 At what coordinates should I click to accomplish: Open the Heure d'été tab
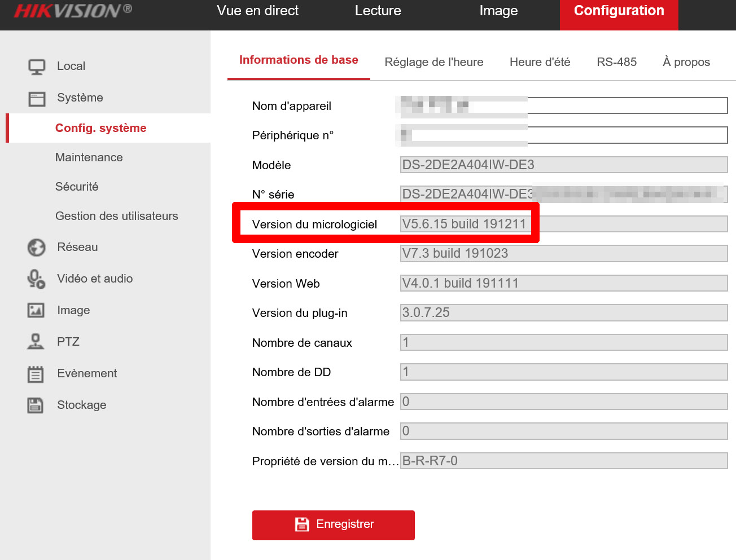[x=540, y=62]
